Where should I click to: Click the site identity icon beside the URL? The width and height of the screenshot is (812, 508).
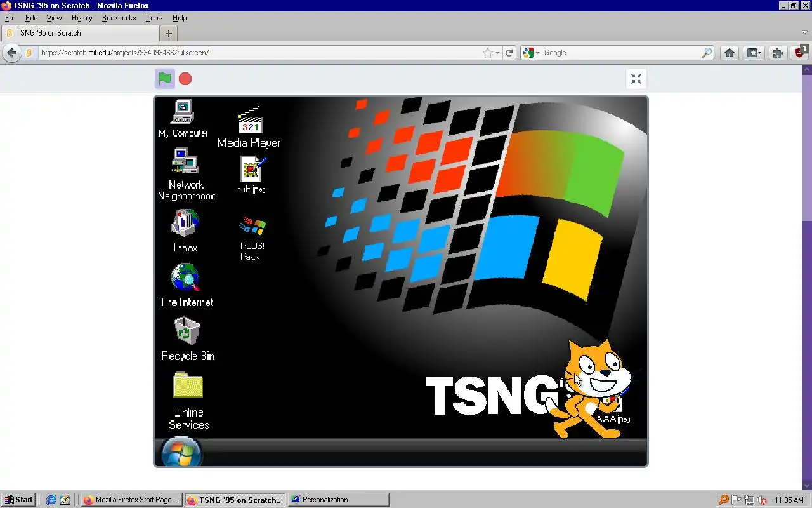coord(29,53)
